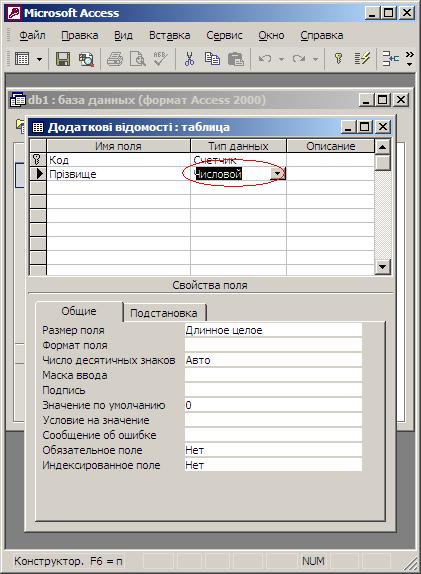Click the file search toolbar icon
Screen dimensions: 421x574
[x=86, y=59]
